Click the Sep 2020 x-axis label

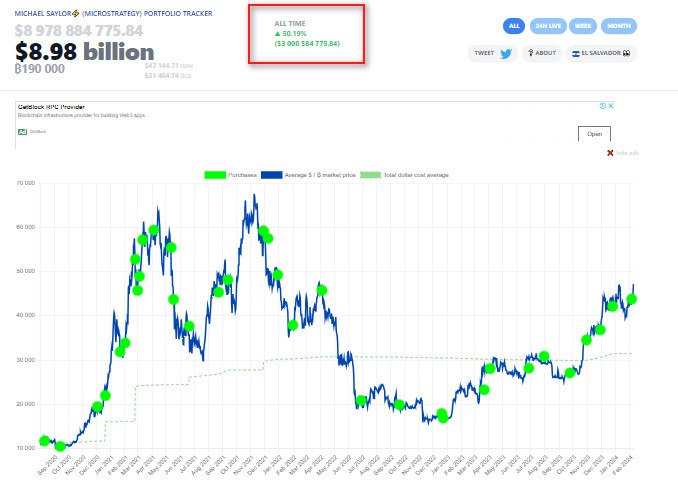[47, 465]
